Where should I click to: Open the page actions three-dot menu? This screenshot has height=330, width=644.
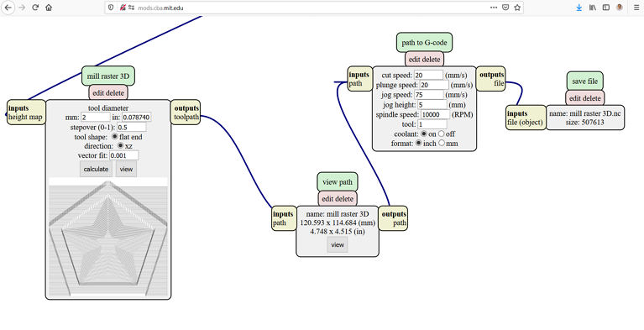pyautogui.click(x=494, y=8)
